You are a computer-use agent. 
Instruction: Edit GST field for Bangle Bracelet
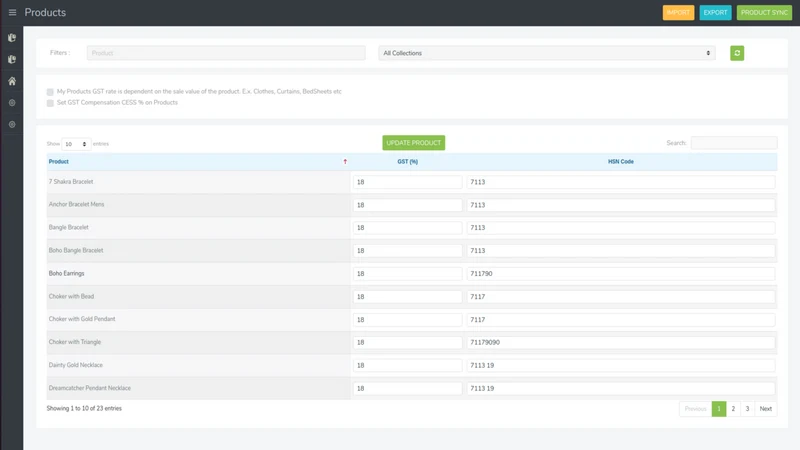407,228
